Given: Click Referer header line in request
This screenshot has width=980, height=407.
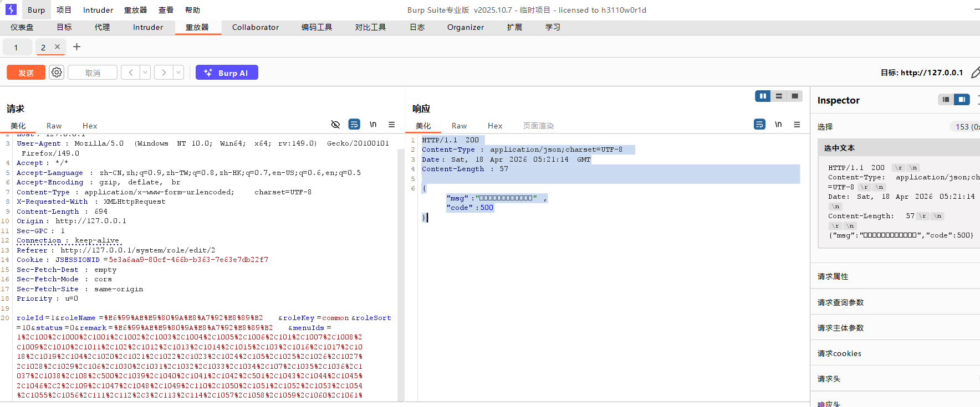Looking at the screenshot, I should 116,250.
